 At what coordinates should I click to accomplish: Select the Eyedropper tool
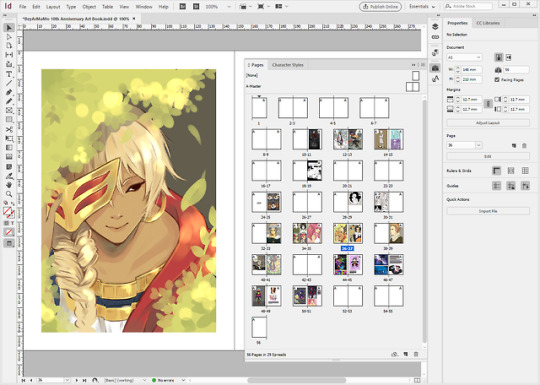tap(9, 176)
